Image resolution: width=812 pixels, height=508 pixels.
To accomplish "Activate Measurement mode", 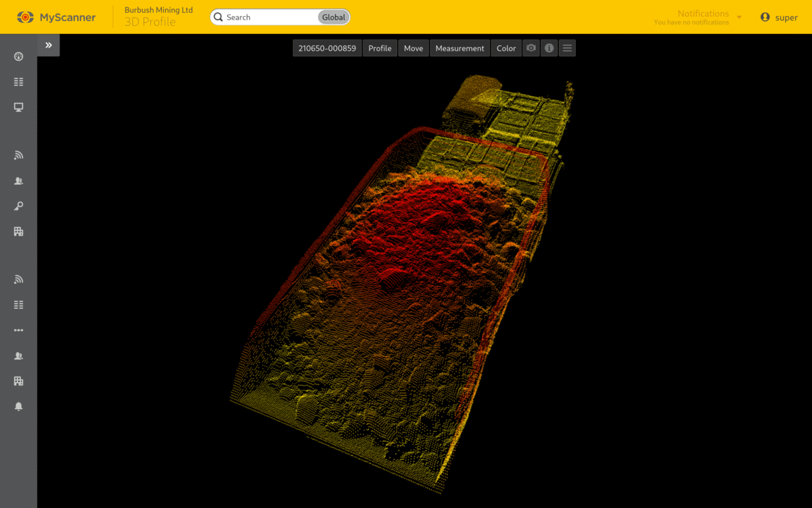I will coord(459,48).
